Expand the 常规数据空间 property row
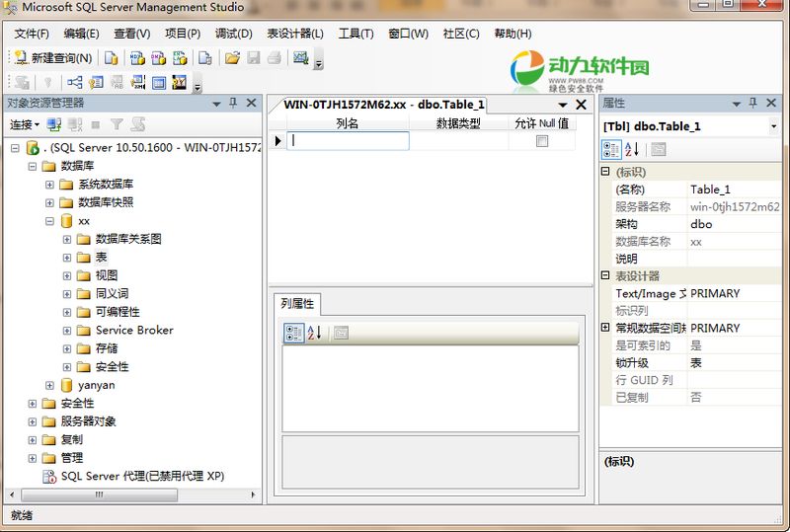Screen dimensions: 790x532 (605, 328)
